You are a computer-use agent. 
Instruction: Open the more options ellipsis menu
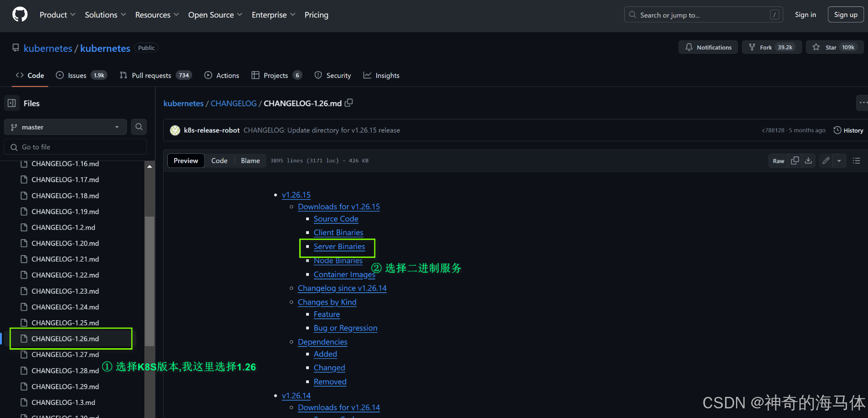tap(863, 103)
